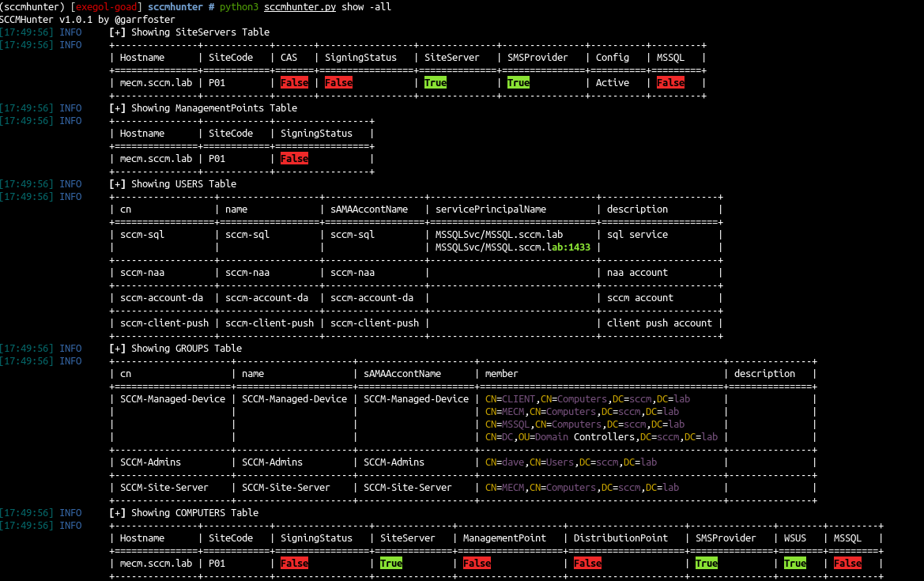This screenshot has width=924, height=581.
Task: Click the sccm-naa account entry
Action: click(x=144, y=272)
